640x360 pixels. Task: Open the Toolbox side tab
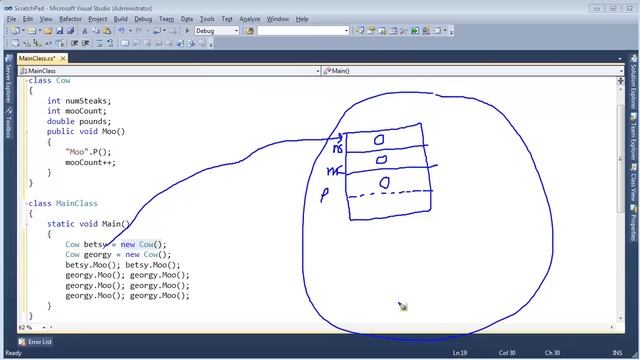tap(9, 124)
